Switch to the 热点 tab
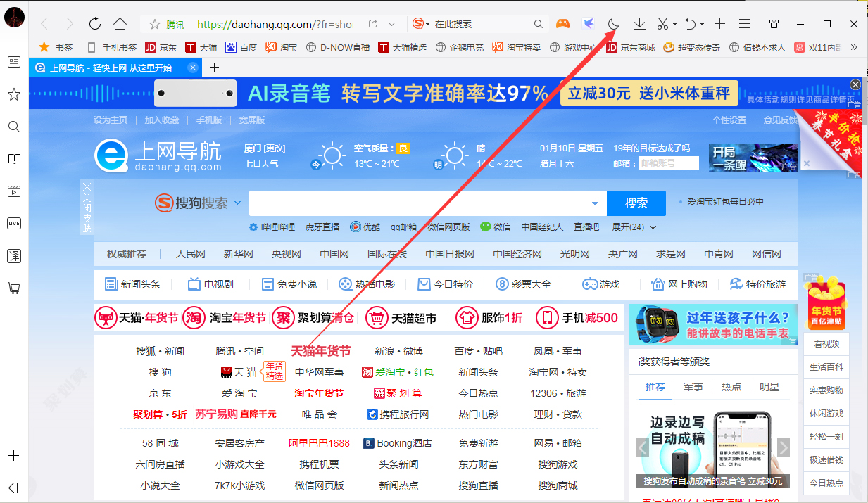The height and width of the screenshot is (503, 868). (732, 386)
